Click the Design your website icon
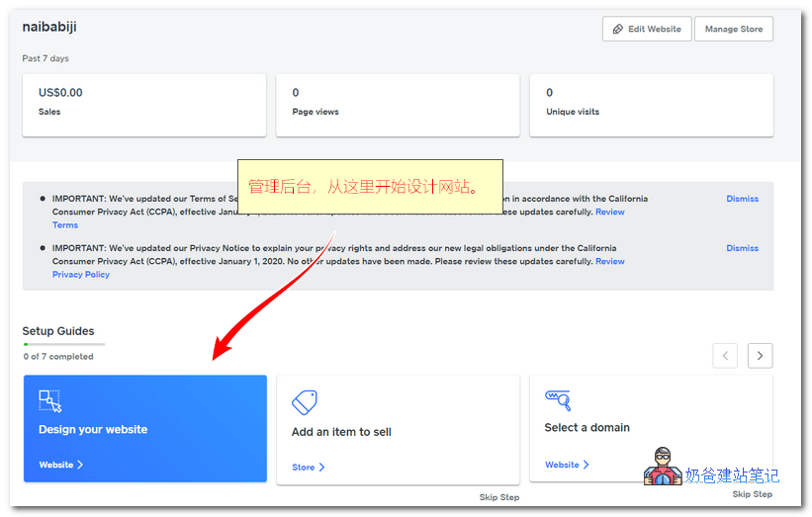This screenshot has height=517, width=812. tap(50, 400)
